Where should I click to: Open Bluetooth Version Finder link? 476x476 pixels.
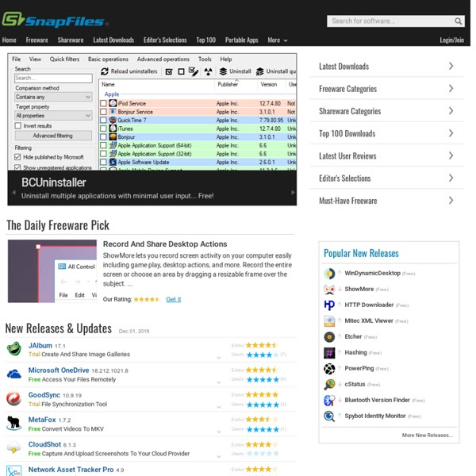pyautogui.click(x=377, y=400)
